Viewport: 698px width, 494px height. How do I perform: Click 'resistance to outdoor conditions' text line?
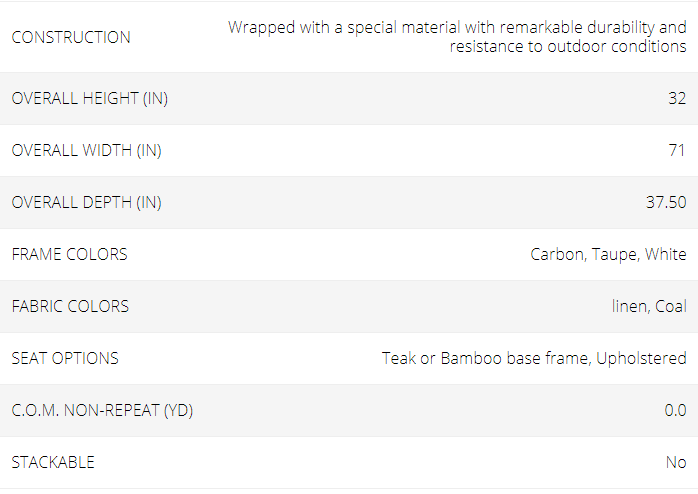[x=568, y=46]
